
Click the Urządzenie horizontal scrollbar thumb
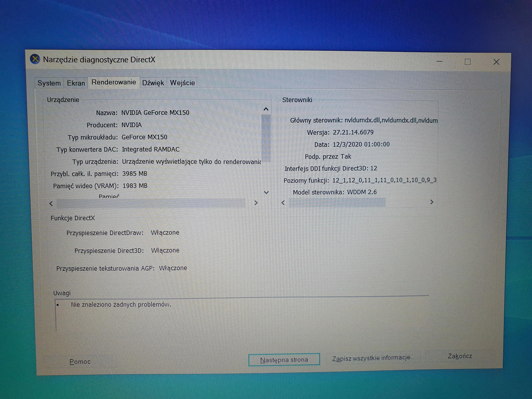(151, 203)
